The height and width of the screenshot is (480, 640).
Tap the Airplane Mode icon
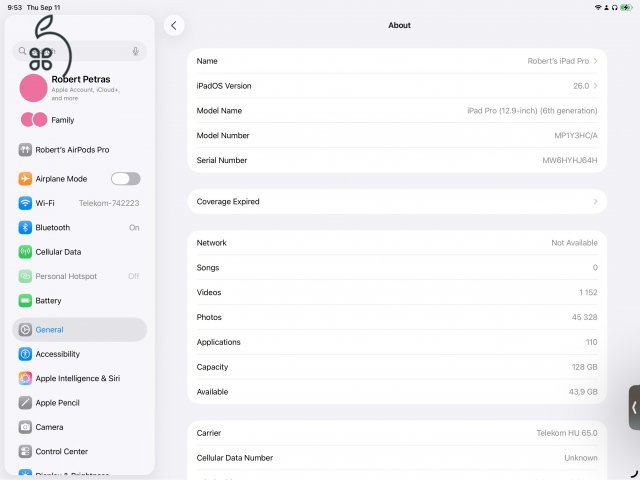(x=25, y=178)
